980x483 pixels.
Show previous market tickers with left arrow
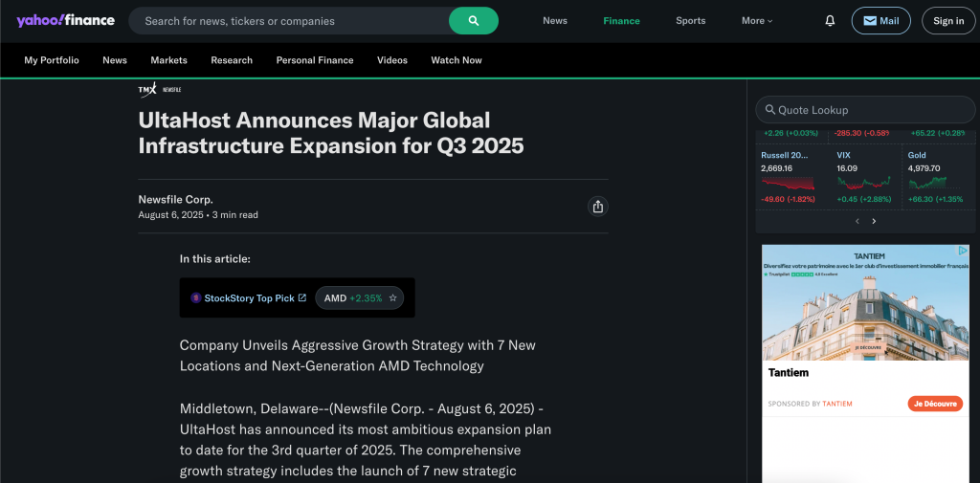857,221
